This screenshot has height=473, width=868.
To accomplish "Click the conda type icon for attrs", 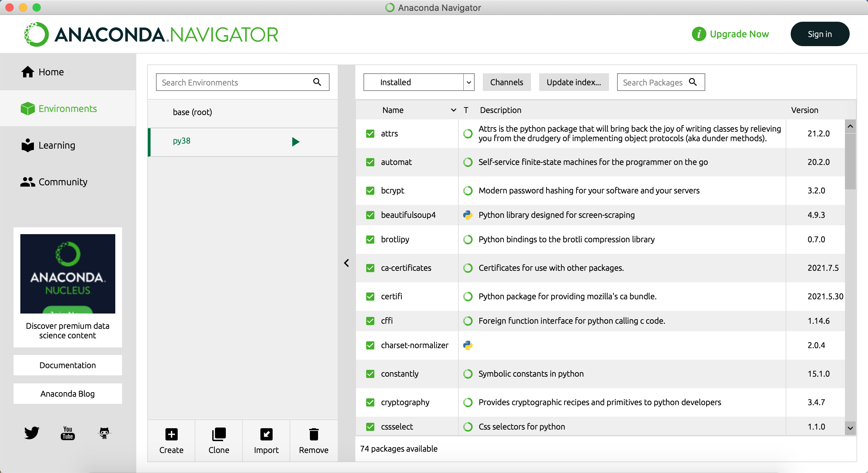I will [x=468, y=134].
